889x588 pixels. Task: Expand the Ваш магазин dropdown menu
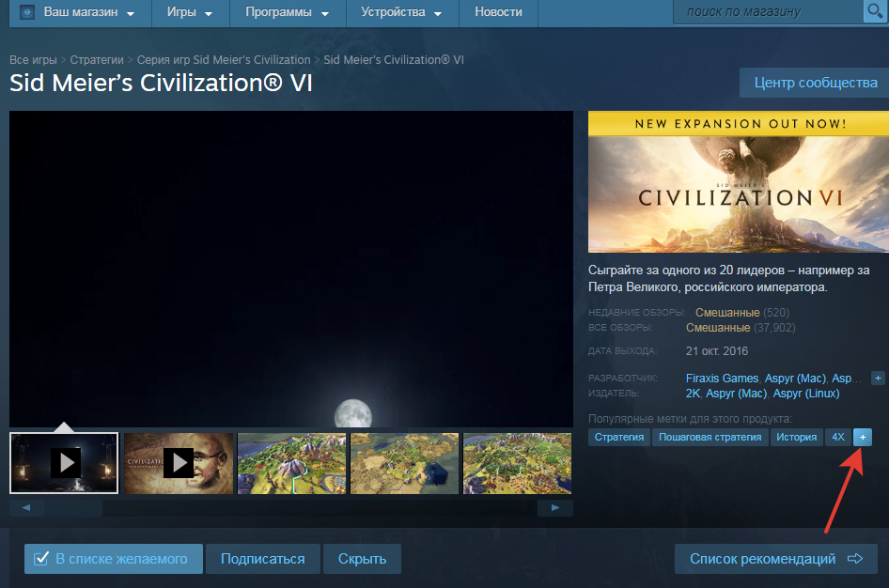click(88, 12)
